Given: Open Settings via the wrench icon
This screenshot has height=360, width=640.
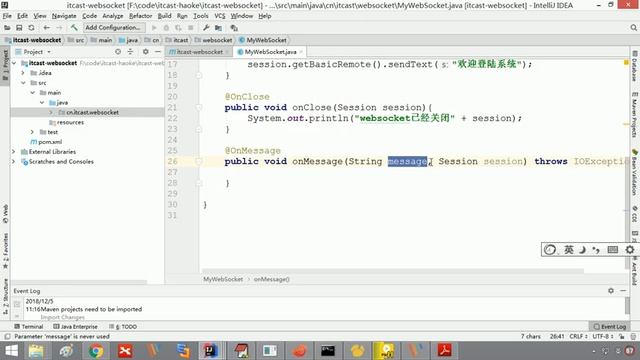Looking at the screenshot, I should (x=206, y=28).
